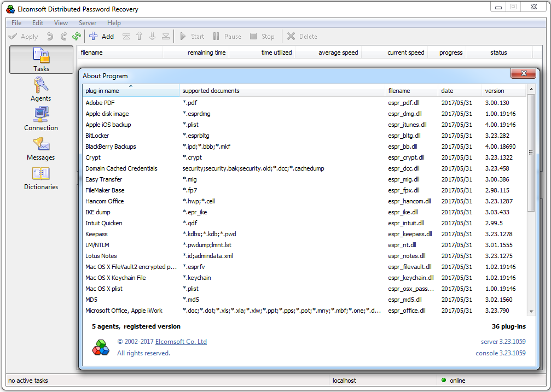This screenshot has width=551, height=392.
Task: Open the Tasks panel in sidebar
Action: click(41, 60)
